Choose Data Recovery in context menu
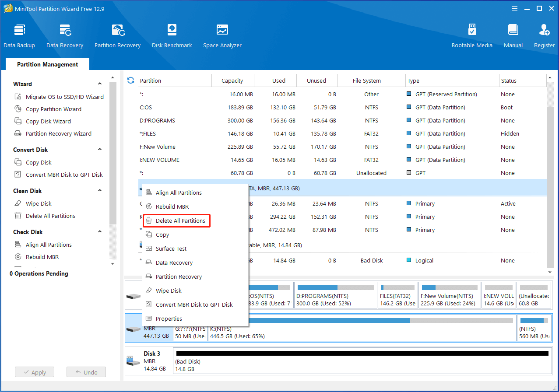This screenshot has width=559, height=392. (196, 262)
